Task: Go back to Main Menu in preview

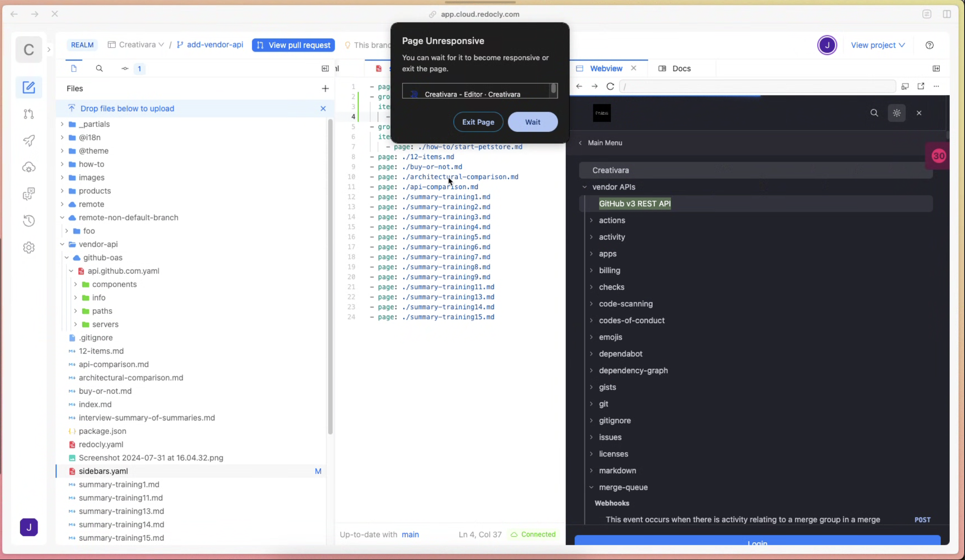Action: point(600,143)
